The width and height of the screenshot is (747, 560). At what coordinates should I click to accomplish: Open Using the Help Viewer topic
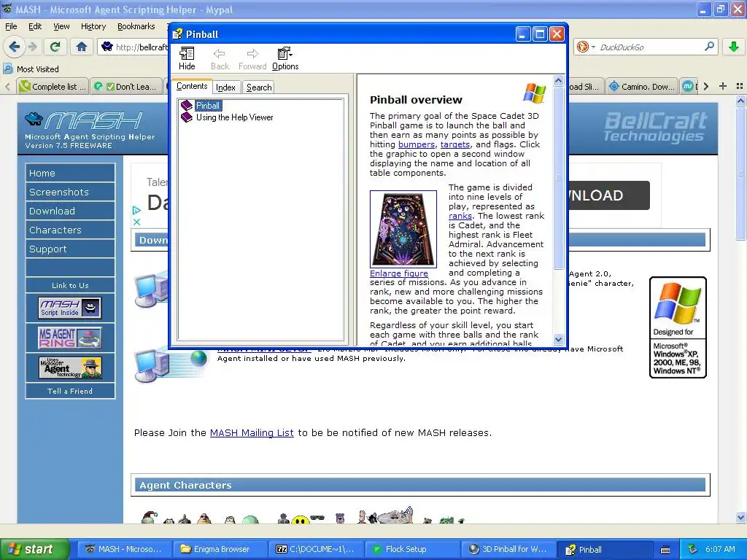tap(234, 117)
